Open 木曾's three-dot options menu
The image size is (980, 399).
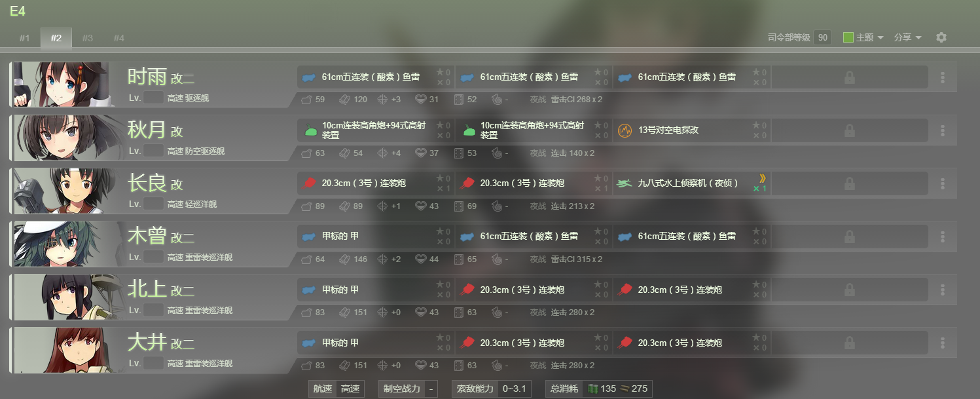point(943,237)
